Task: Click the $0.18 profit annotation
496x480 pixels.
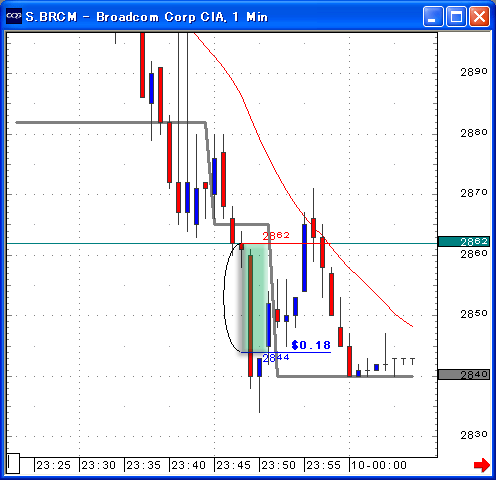Action: (x=311, y=345)
